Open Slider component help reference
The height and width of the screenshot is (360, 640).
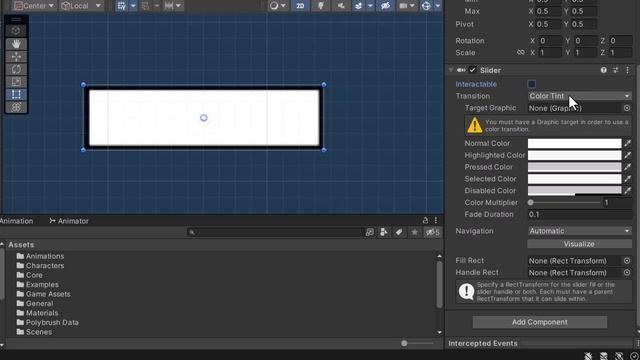click(603, 70)
